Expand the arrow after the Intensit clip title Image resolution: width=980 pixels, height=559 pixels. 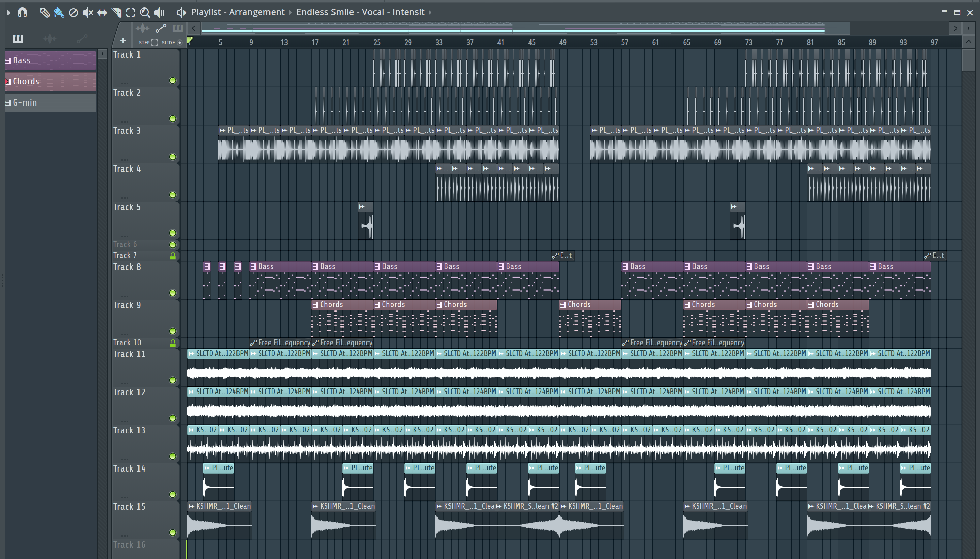click(430, 12)
